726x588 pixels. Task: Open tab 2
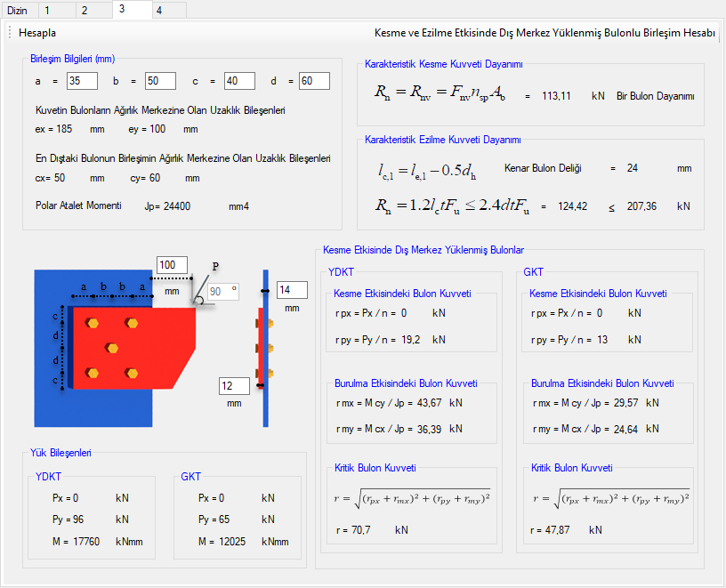[94, 10]
